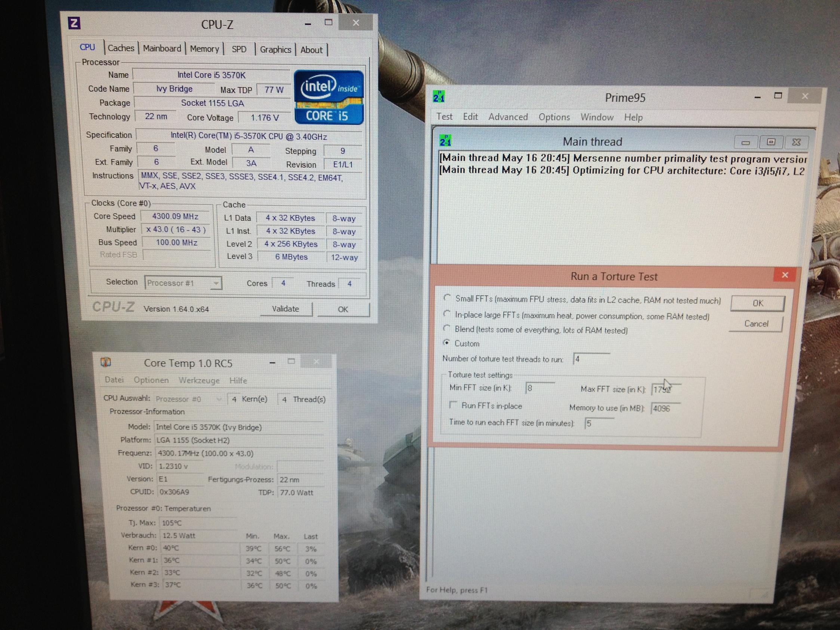The height and width of the screenshot is (630, 840).
Task: Click the Intel Core i5 logo badge
Action: point(329,97)
